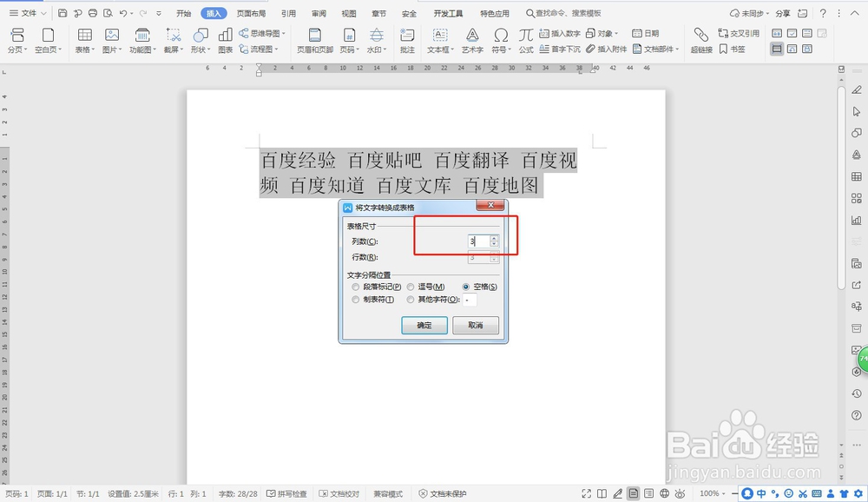The height and width of the screenshot is (502, 868).
Task: Cancel dialog with 取消 button
Action: point(476,325)
